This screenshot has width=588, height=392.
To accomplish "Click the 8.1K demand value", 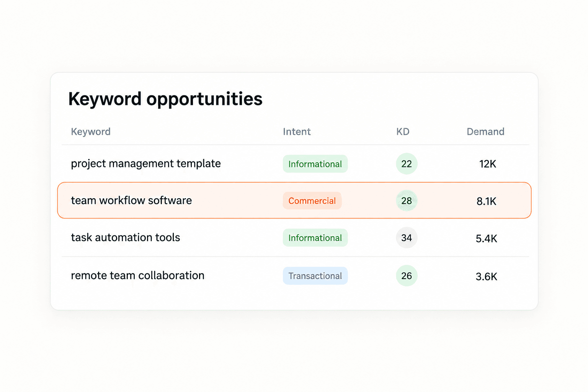I will pyautogui.click(x=487, y=201).
